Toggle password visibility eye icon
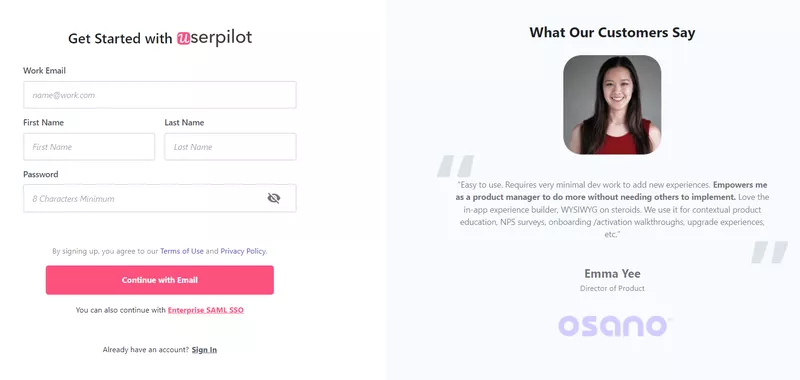This screenshot has width=800, height=380. coord(274,198)
